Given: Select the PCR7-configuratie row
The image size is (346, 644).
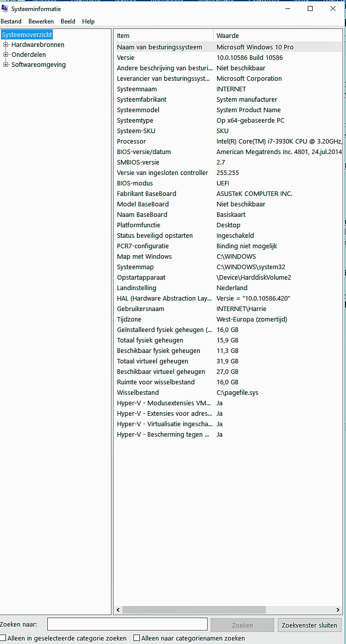Looking at the screenshot, I should click(229, 246).
